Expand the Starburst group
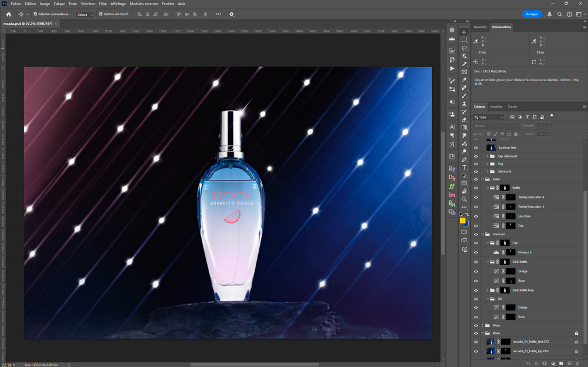 (x=487, y=172)
